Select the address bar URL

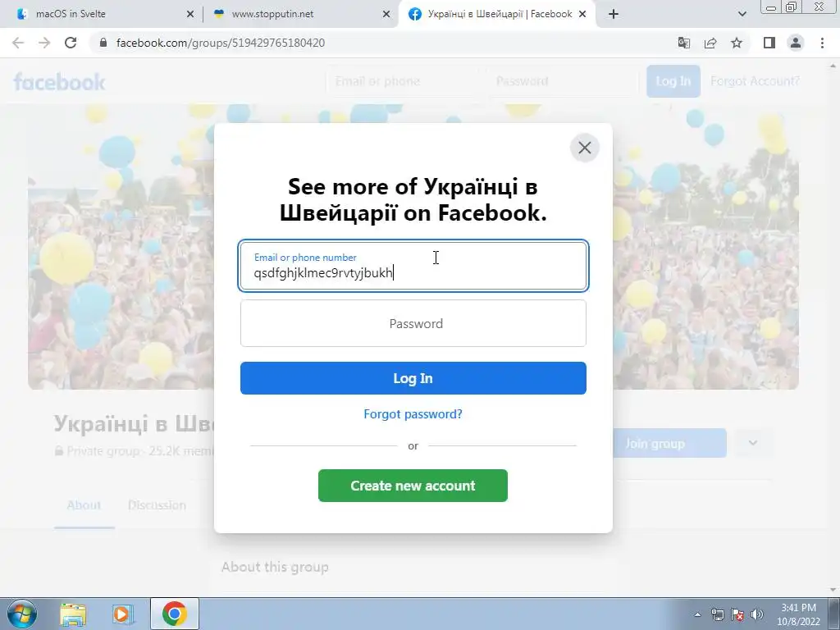220,43
